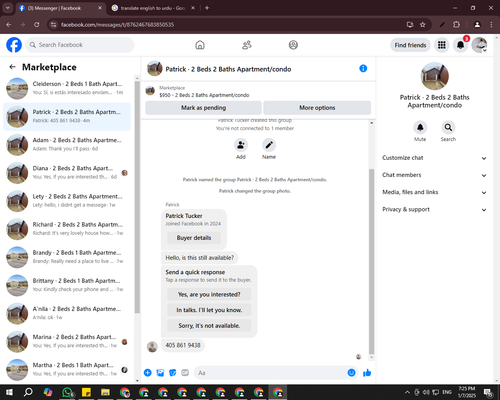Expand Customize chat section
Viewport: 500px width, 400px height.
click(x=434, y=158)
